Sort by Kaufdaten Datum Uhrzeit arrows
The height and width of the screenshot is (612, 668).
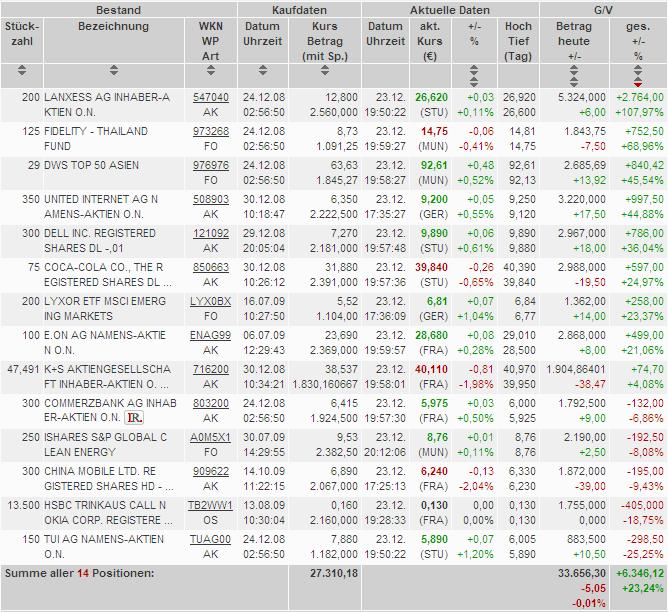click(263, 70)
